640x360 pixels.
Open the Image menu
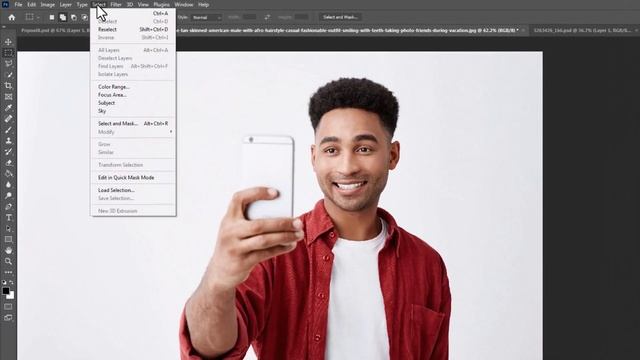coord(47,4)
